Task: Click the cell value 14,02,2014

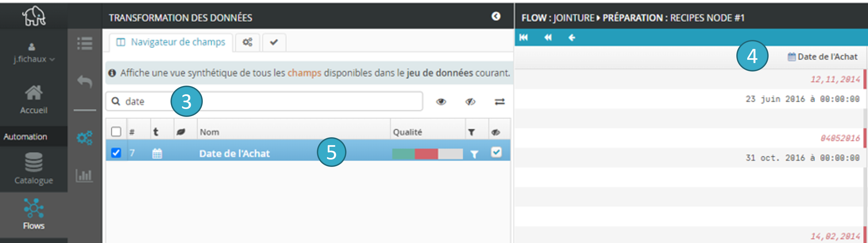Action: pos(835,236)
